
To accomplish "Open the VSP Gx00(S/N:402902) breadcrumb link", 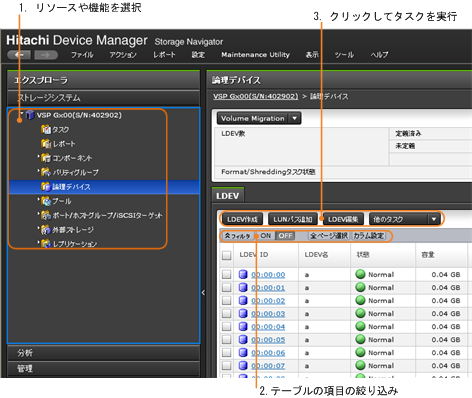I will click(256, 96).
